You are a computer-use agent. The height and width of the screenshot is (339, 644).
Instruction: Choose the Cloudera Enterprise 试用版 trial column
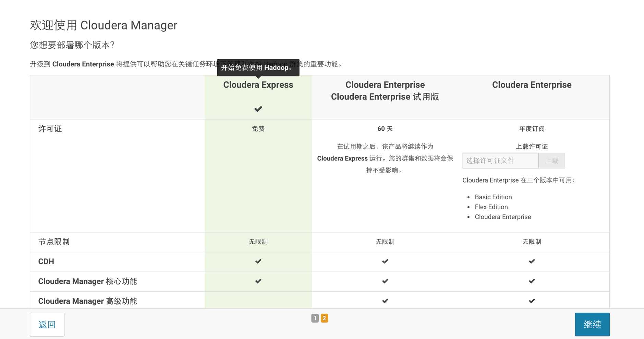click(x=385, y=91)
